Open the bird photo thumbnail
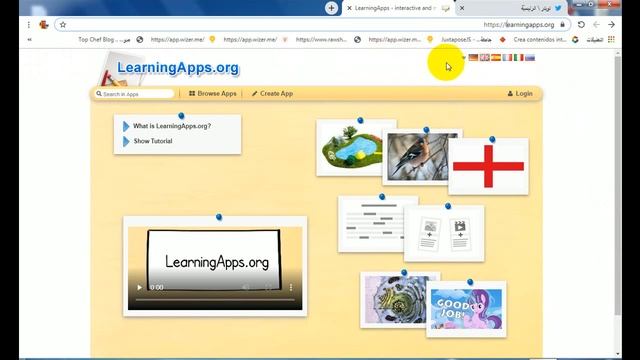 (x=416, y=157)
